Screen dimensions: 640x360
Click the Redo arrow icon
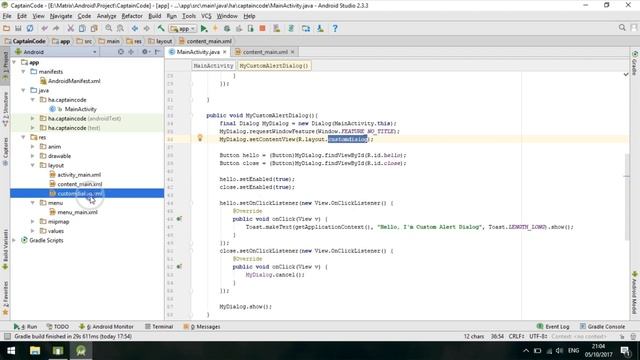(56, 29)
